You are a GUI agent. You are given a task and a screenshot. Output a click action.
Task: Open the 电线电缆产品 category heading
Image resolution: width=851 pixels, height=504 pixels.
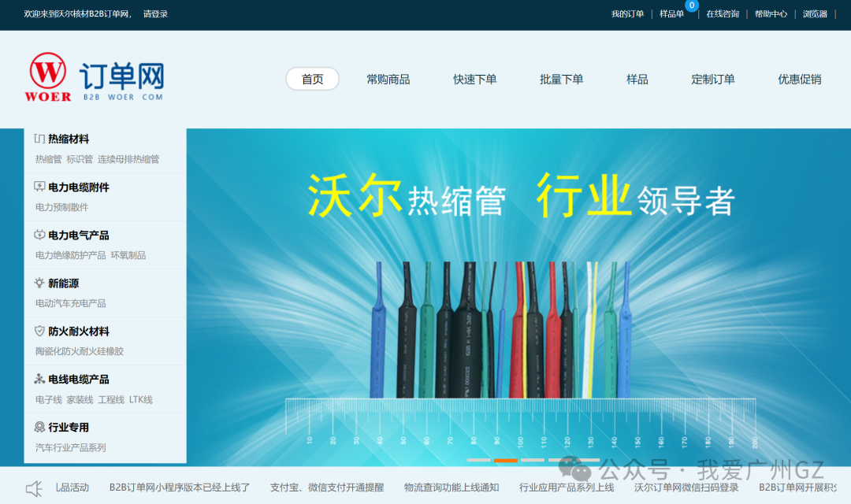tap(79, 380)
